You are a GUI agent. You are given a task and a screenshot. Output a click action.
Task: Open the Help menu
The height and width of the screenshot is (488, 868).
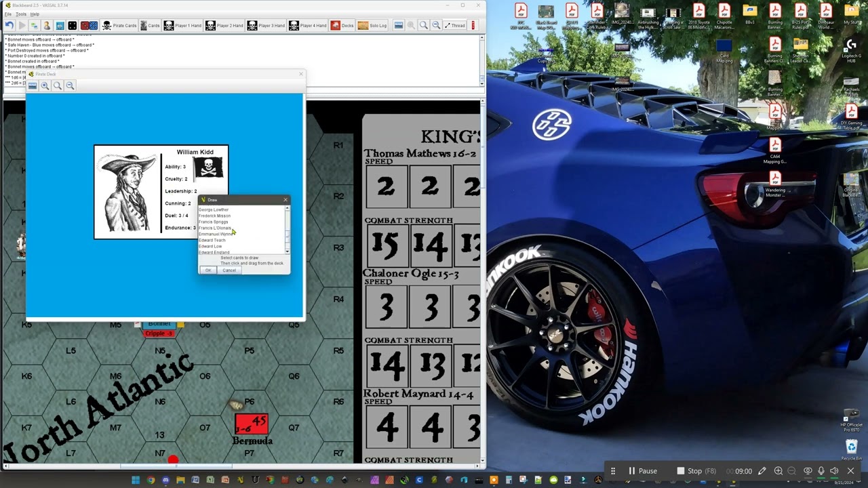35,14
